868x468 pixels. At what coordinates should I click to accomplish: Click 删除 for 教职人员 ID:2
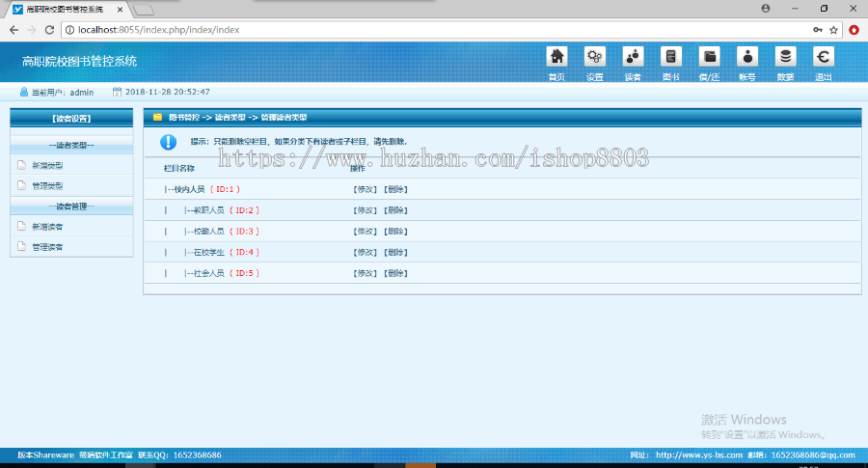click(x=395, y=210)
